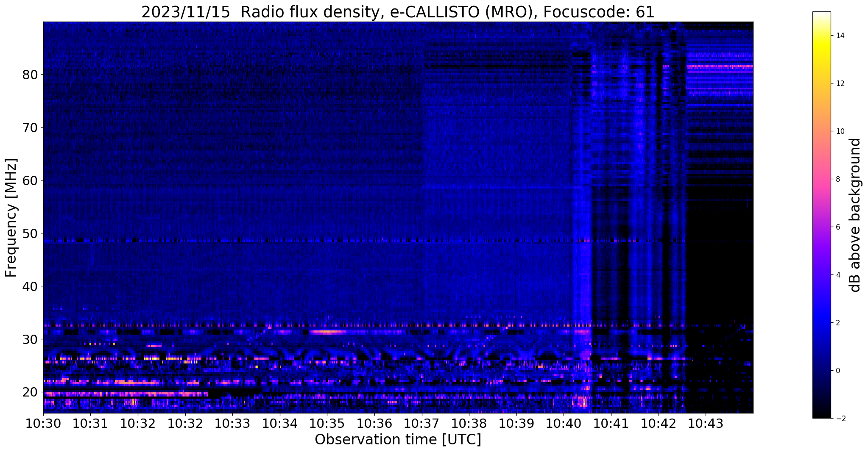This screenshot has width=868, height=452.
Task: Click the 60 MHz frequency tick label
Action: pos(30,180)
